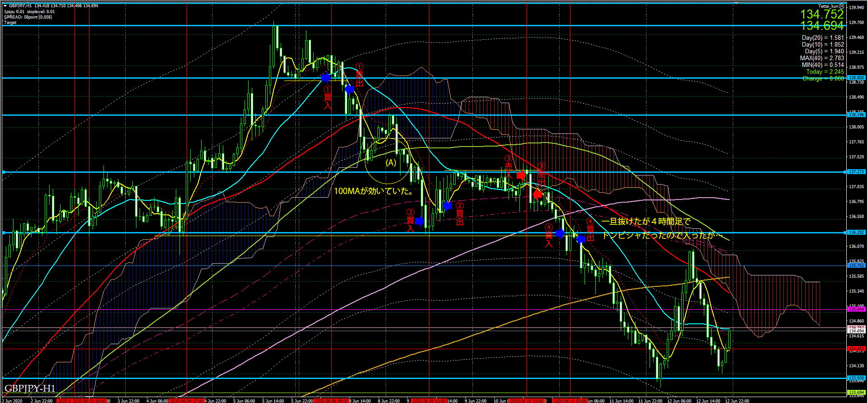Image resolution: width=868 pixels, height=403 pixels.
Task: Click the 1pips: 0.01 stoplevel text
Action: point(29,12)
